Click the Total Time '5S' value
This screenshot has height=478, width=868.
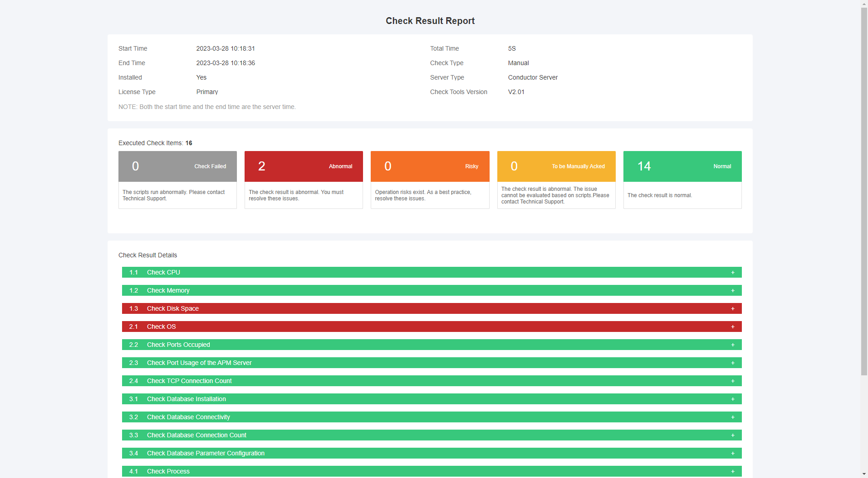(512, 48)
